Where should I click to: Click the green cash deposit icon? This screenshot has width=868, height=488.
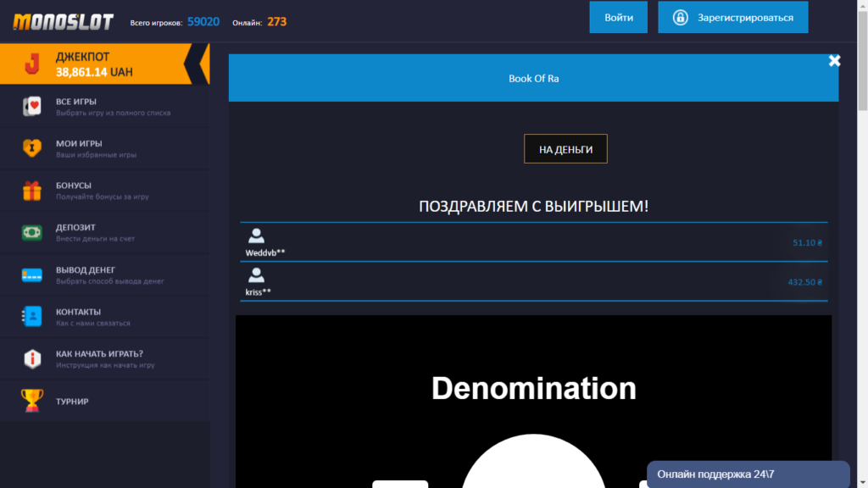pyautogui.click(x=32, y=233)
